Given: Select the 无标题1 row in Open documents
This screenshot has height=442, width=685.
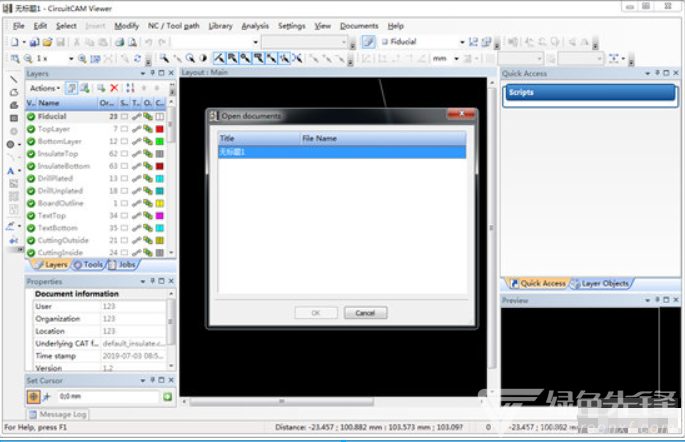Looking at the screenshot, I should coord(342,152).
